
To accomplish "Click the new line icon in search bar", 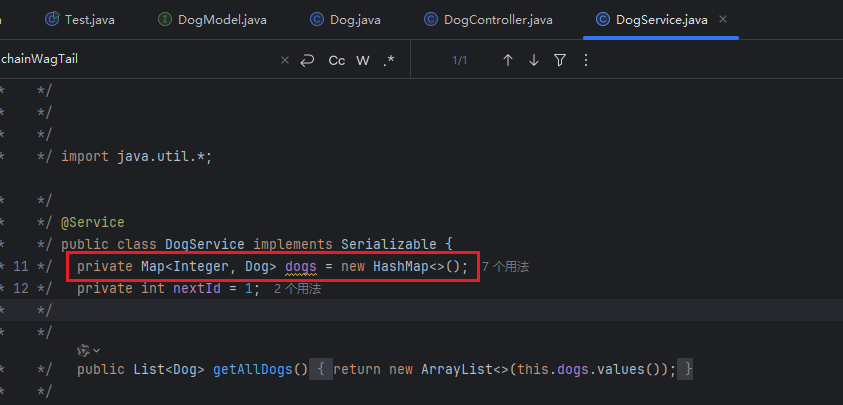I will click(x=308, y=60).
